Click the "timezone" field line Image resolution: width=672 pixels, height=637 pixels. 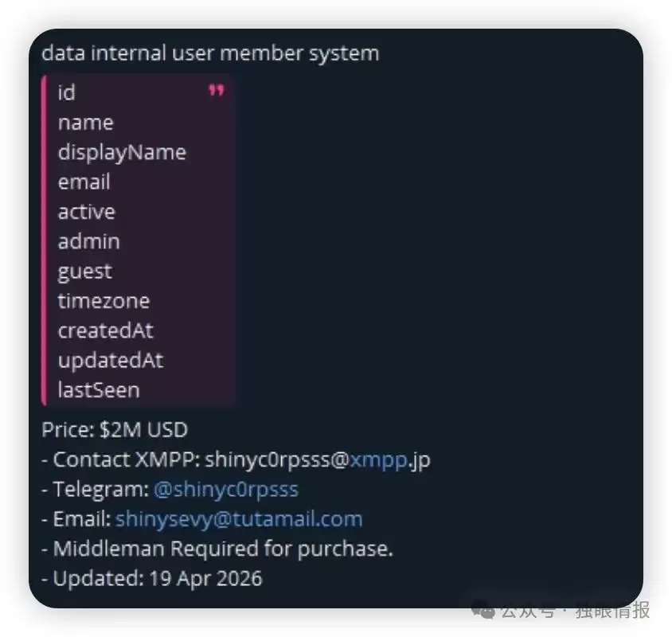(104, 301)
